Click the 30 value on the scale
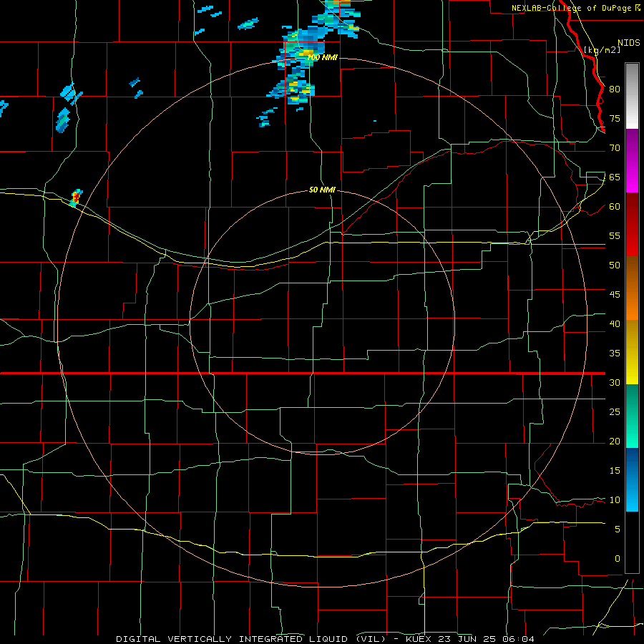Viewport: 644px width, 644px height. 615,382
